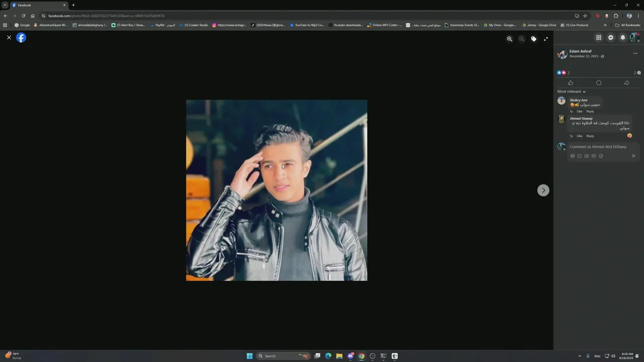This screenshot has width=644, height=362.
Task: Send the comment with arrow button
Action: coord(634,156)
